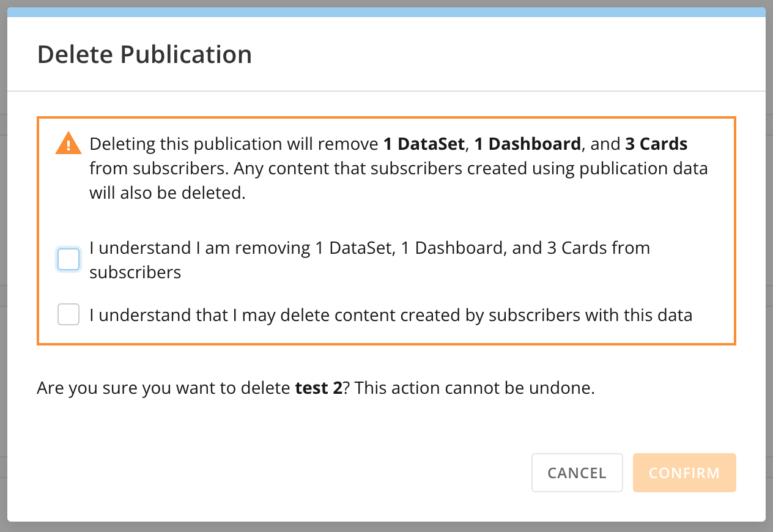Click the blue bar above the dialog
773x532 pixels.
coord(386,9)
